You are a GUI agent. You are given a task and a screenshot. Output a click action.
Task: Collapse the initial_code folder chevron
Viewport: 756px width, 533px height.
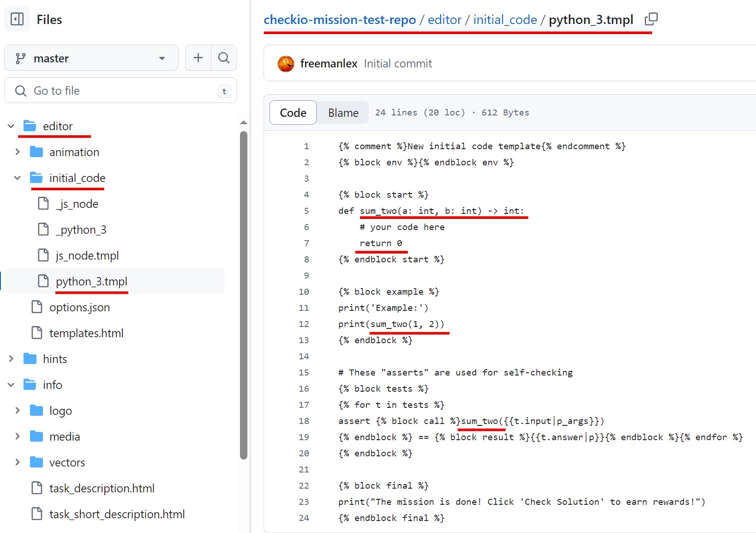tap(18, 178)
